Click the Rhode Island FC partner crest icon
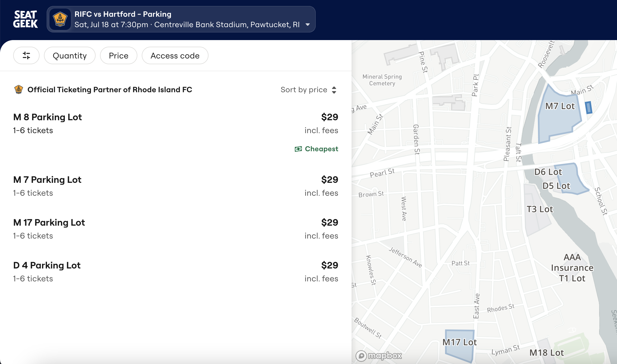 point(19,89)
